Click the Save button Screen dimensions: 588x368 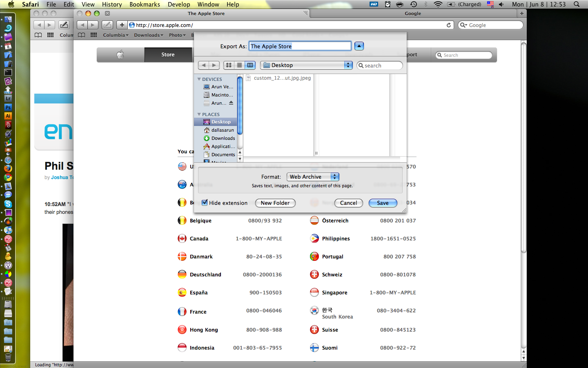(383, 203)
